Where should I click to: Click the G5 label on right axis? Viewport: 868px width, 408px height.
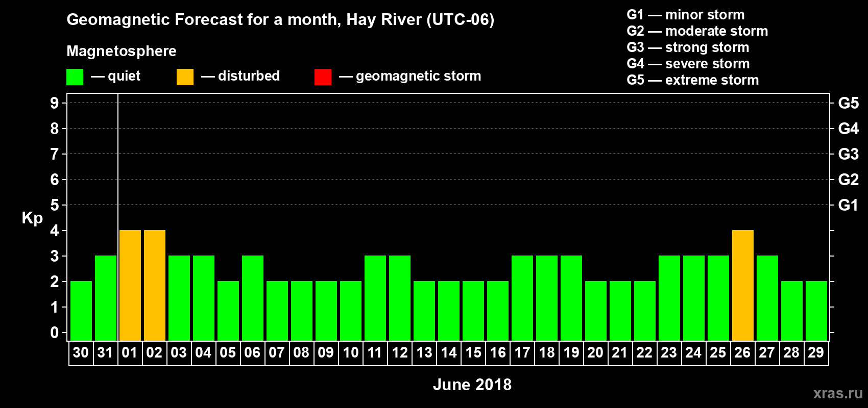click(849, 103)
